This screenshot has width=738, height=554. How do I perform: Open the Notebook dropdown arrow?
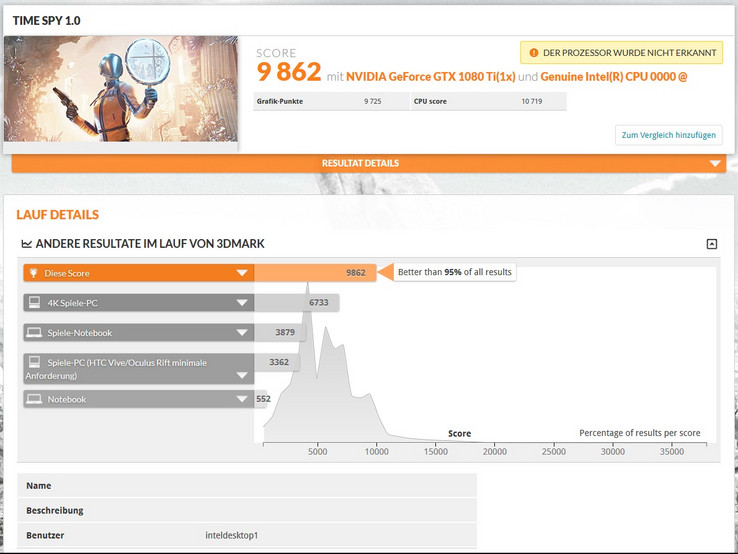pyautogui.click(x=242, y=399)
